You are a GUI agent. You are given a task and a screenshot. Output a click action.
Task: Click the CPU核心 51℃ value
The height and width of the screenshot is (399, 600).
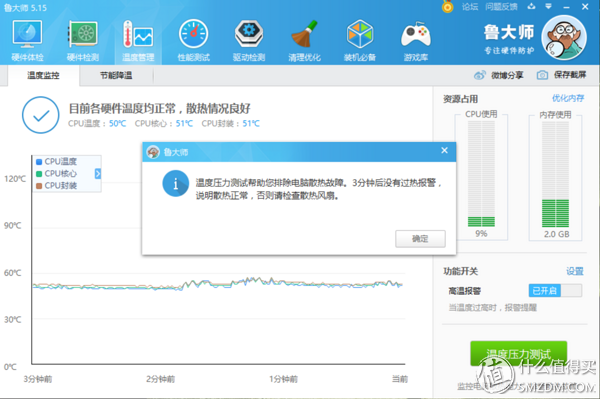[184, 124]
